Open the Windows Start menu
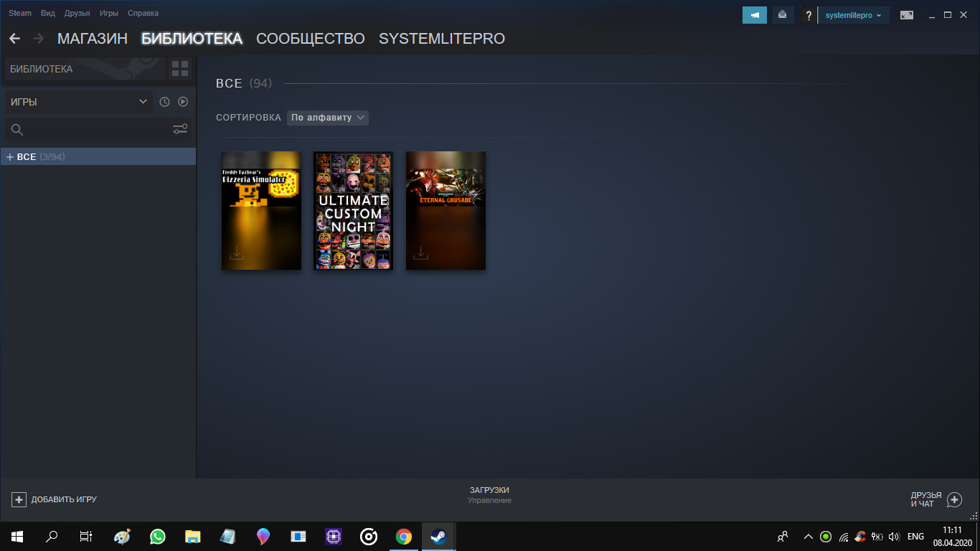 pos(17,536)
